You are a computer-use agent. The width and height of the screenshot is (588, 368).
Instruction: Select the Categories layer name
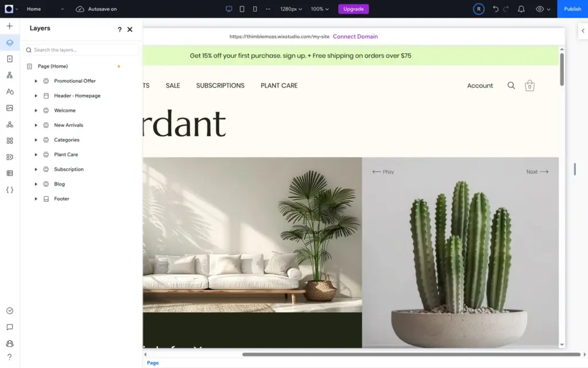tap(67, 140)
